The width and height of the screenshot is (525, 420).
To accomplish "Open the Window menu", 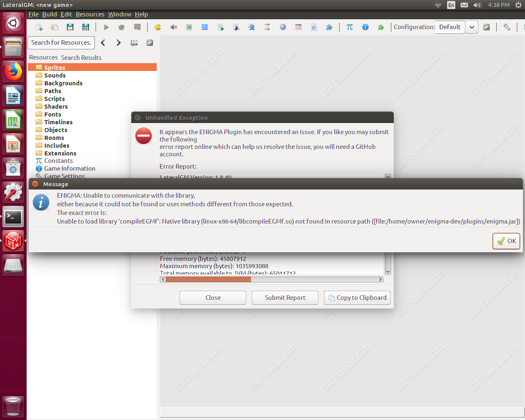I will (x=120, y=14).
